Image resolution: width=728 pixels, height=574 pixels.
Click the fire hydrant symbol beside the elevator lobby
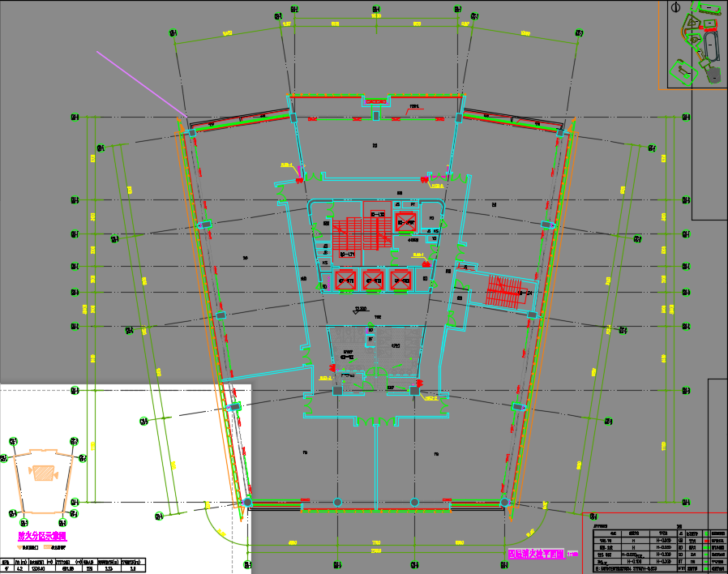coord(426,263)
